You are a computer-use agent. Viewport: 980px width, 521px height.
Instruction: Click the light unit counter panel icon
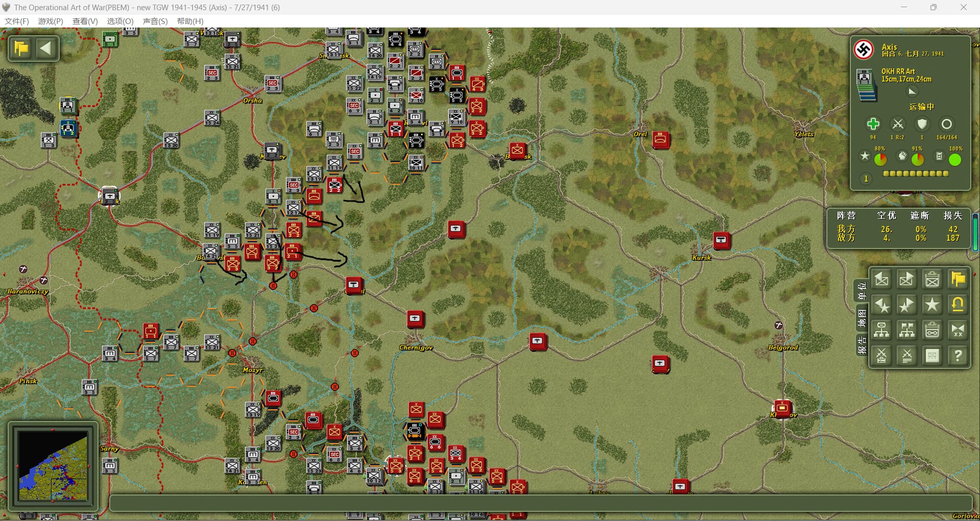click(932, 356)
